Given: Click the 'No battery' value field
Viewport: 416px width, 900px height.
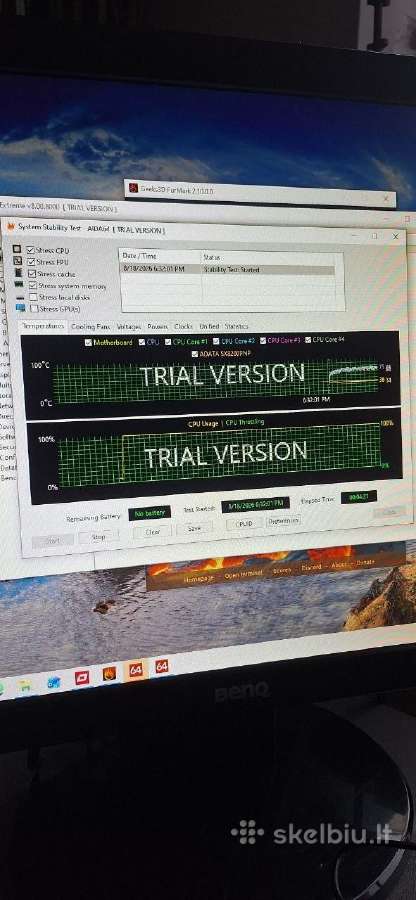Looking at the screenshot, I should (x=149, y=513).
